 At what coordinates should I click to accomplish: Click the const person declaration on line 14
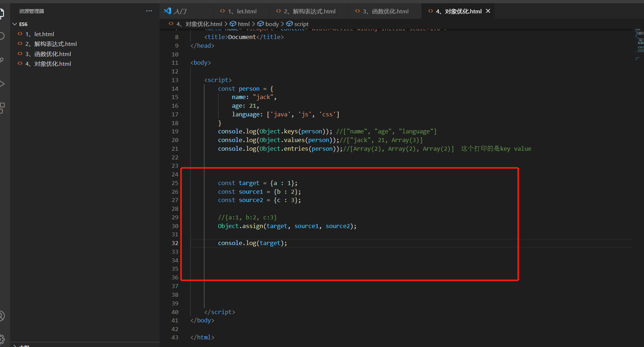[x=245, y=89]
